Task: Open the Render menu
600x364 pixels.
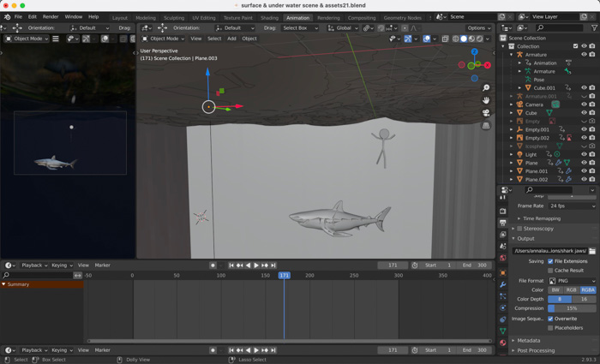Action: click(x=51, y=16)
